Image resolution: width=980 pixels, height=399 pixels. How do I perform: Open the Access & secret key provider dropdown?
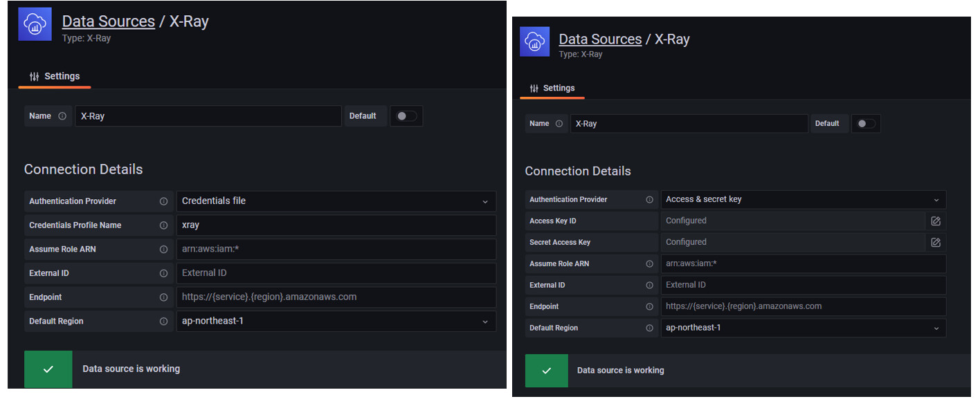(x=804, y=200)
